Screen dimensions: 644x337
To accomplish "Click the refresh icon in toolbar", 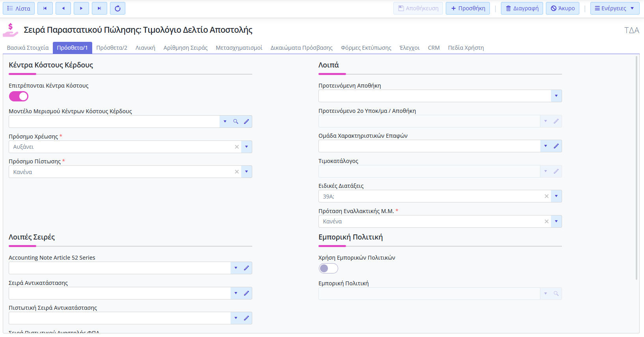I will click(117, 8).
